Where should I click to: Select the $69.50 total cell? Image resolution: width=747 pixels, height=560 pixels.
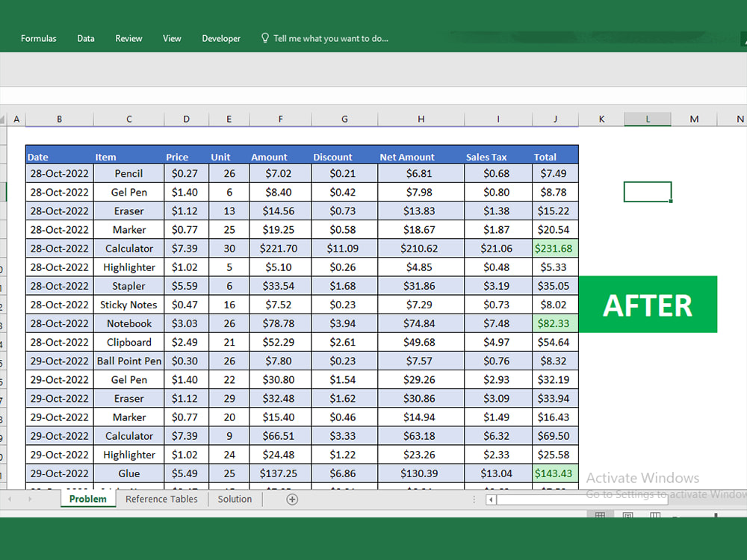tap(556, 436)
